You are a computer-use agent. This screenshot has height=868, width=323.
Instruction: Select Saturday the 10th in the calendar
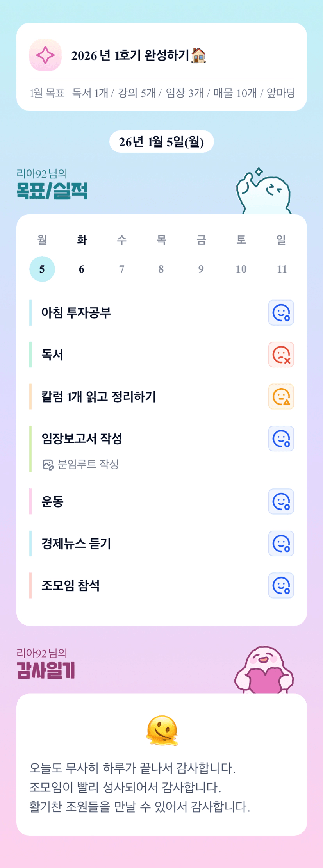coord(241,269)
